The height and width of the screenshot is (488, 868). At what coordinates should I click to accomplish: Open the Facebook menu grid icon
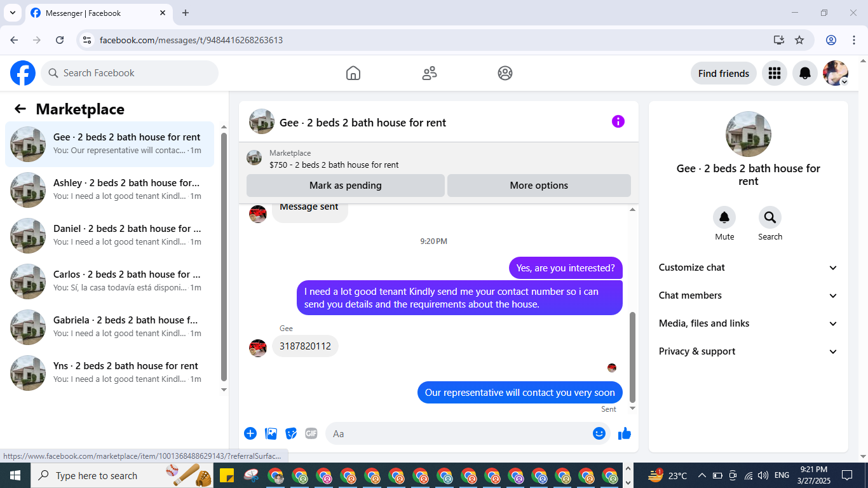(774, 73)
